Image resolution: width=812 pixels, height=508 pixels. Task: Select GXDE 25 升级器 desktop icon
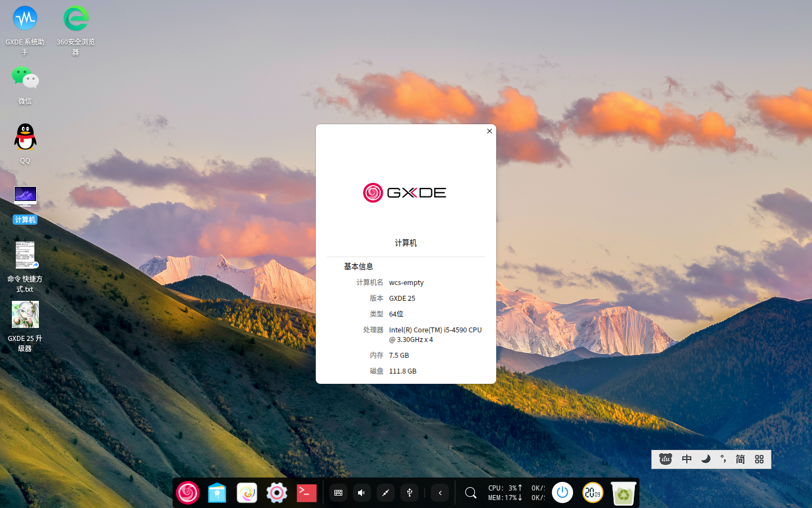point(25,327)
